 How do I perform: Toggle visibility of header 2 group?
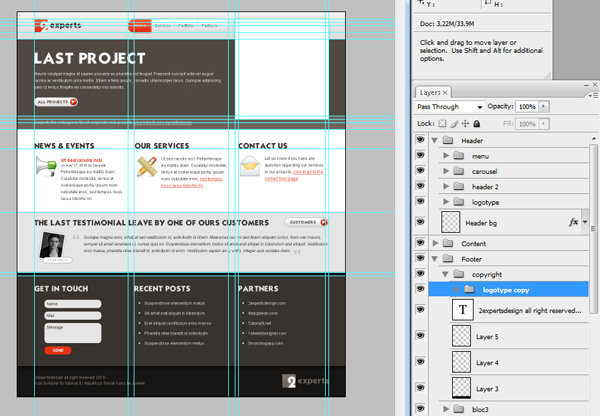click(421, 186)
